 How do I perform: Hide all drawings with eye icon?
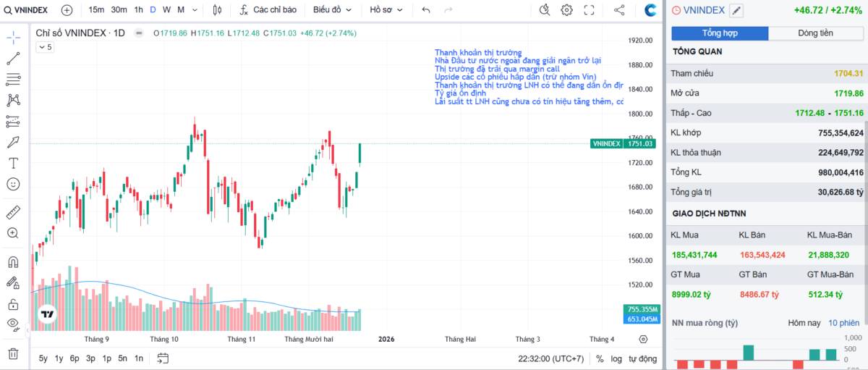pyautogui.click(x=13, y=324)
